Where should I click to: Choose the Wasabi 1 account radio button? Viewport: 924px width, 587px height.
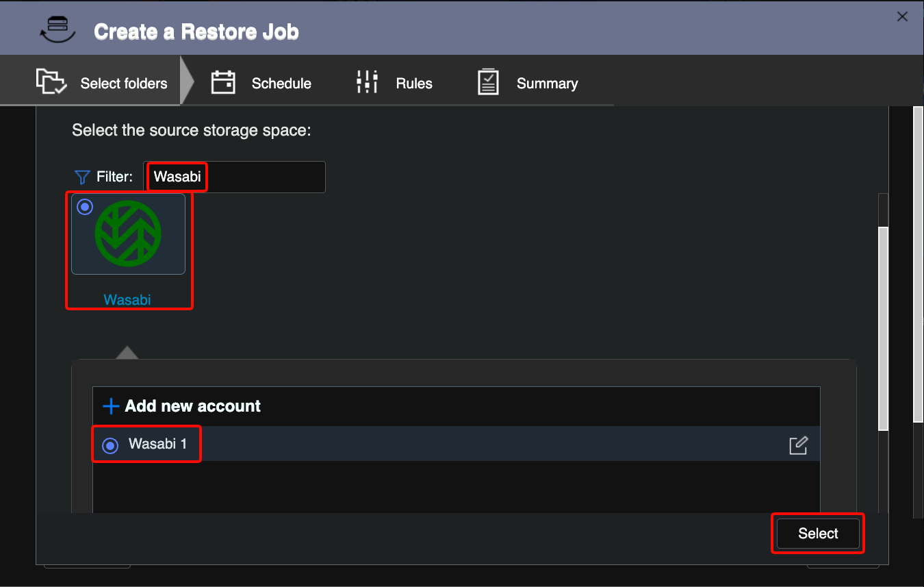tap(110, 446)
